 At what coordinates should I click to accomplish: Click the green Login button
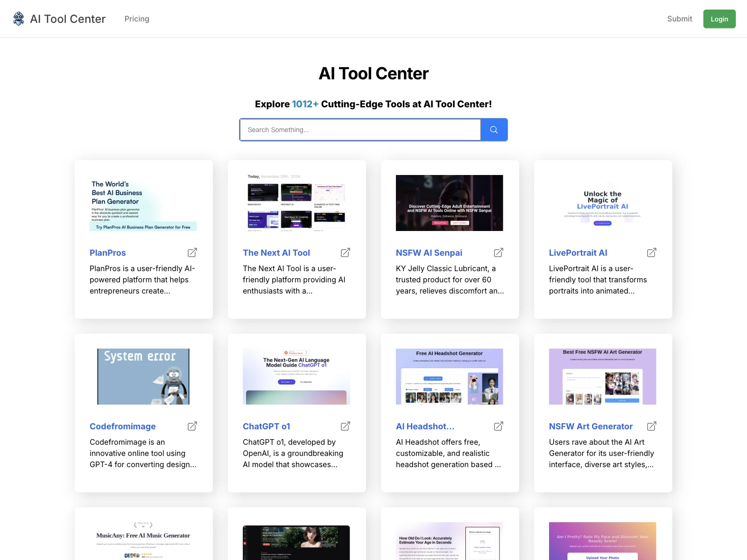(719, 19)
